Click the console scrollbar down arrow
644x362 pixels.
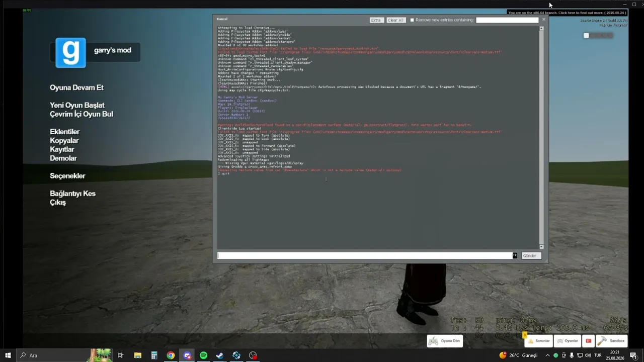541,247
